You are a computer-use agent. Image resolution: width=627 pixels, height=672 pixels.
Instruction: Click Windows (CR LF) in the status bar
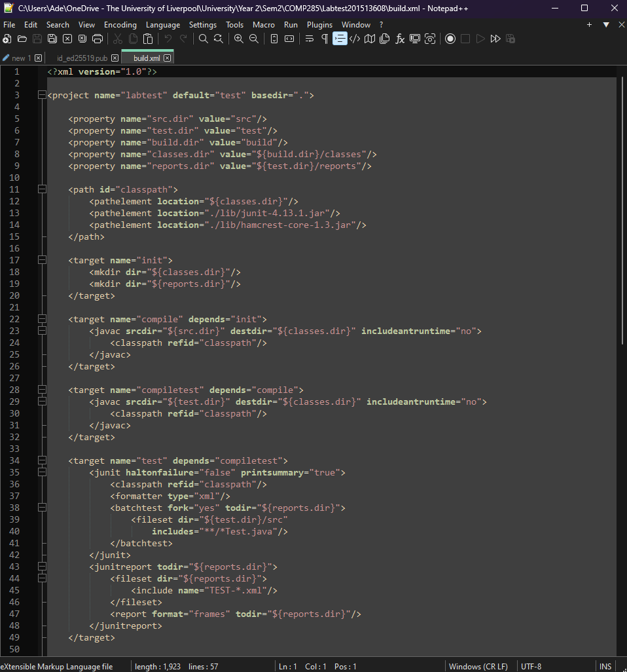[478, 667]
